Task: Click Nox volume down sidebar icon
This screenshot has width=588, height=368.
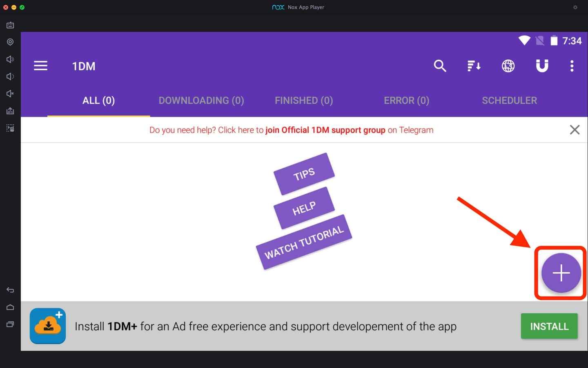Action: click(x=10, y=76)
